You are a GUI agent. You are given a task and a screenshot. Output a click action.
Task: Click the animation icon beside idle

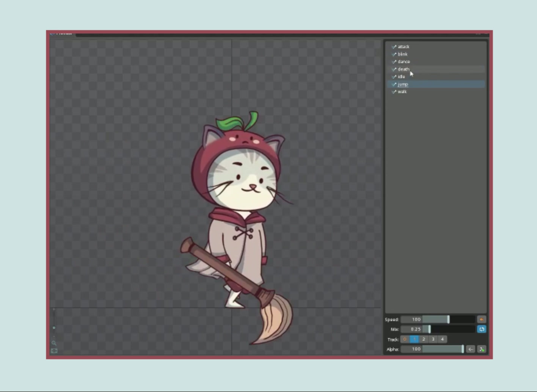coord(394,77)
